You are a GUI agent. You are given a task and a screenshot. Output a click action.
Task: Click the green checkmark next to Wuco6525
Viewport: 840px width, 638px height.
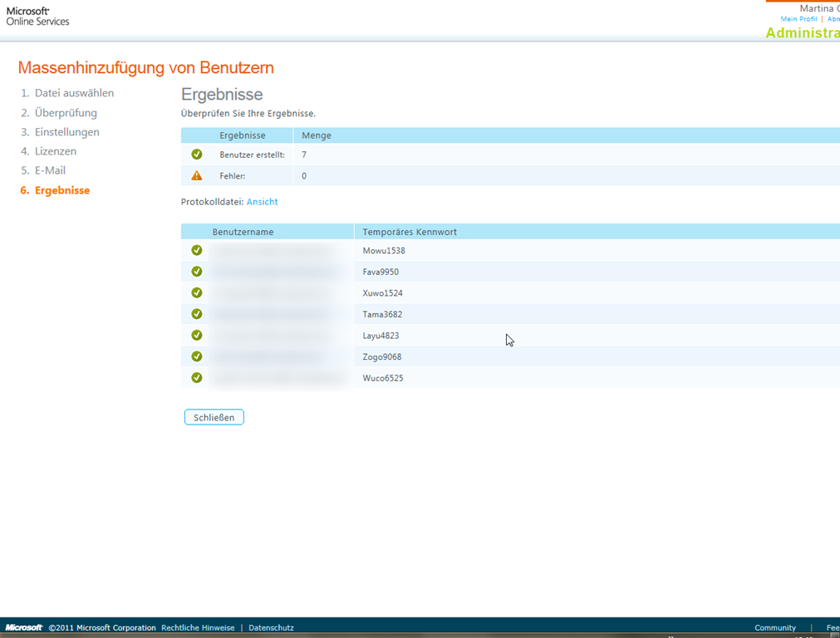click(197, 378)
